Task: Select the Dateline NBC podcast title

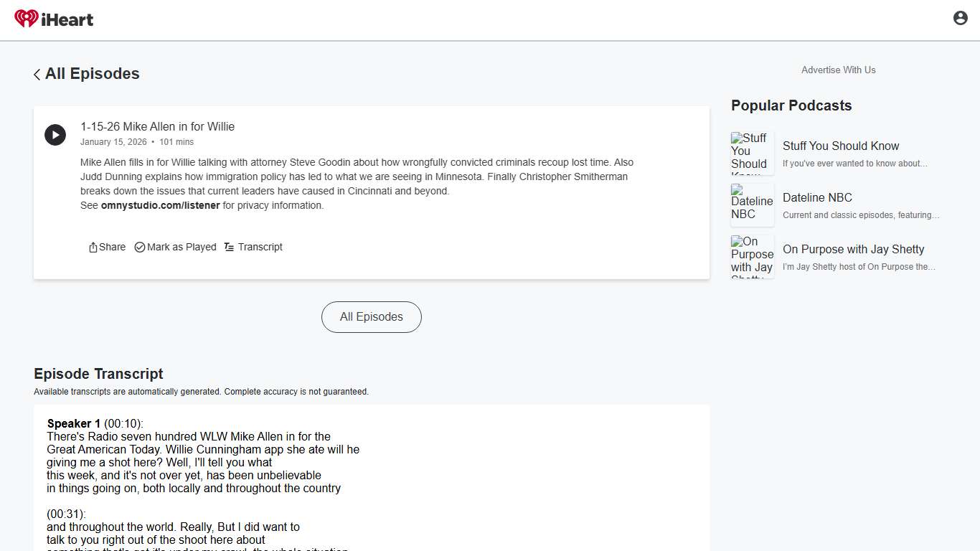Action: click(817, 197)
